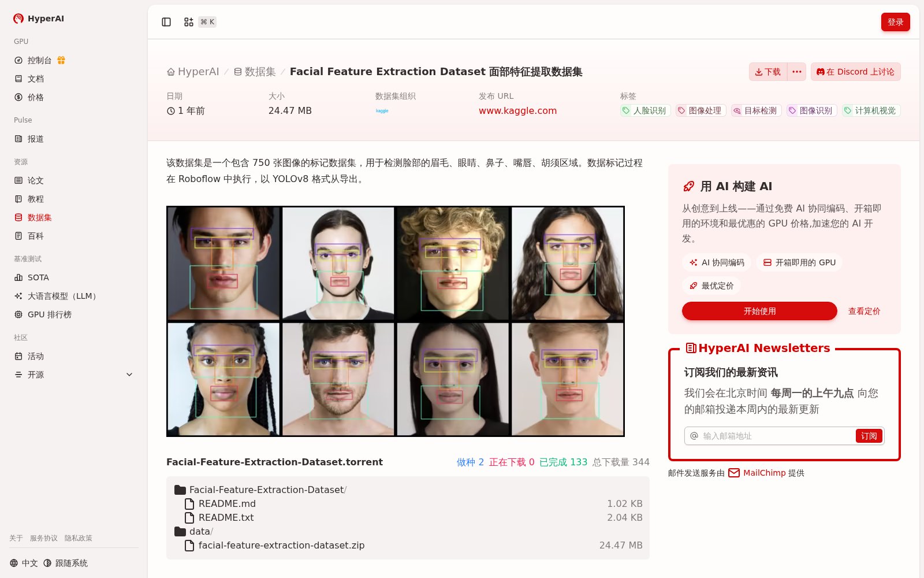
Task: Click the HyperAI home breadcrumb
Action: coord(193,72)
